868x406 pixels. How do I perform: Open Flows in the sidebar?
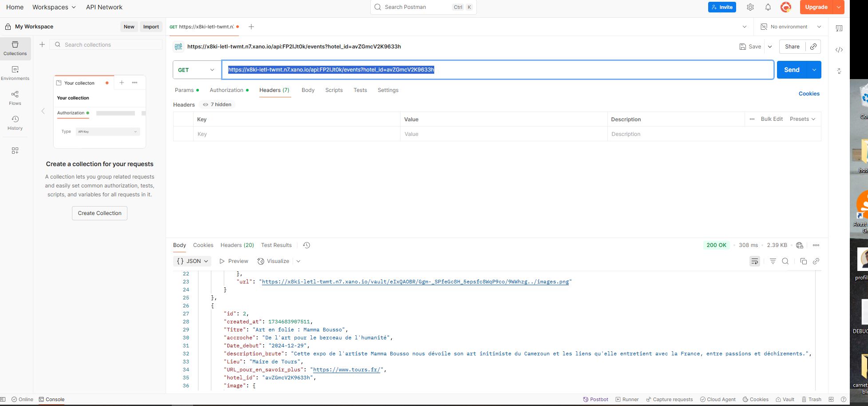[15, 98]
